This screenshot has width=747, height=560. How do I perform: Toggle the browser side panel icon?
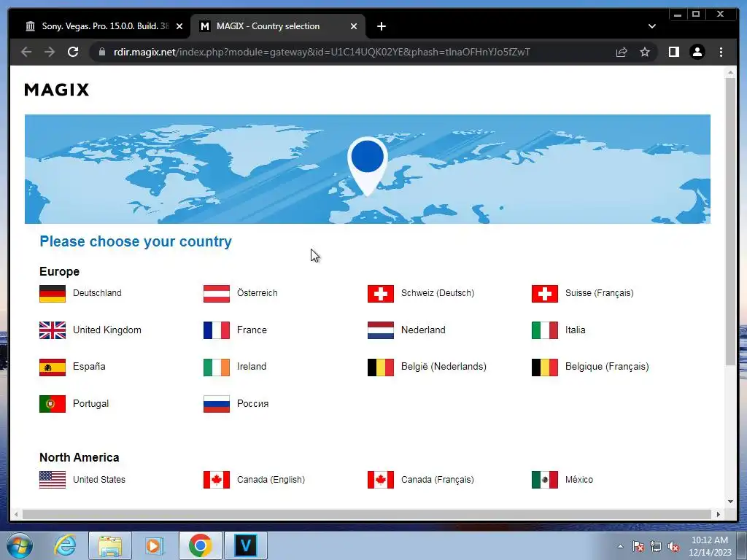pyautogui.click(x=673, y=52)
